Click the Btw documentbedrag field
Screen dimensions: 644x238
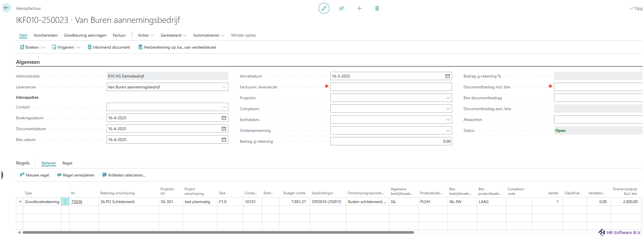(598, 98)
